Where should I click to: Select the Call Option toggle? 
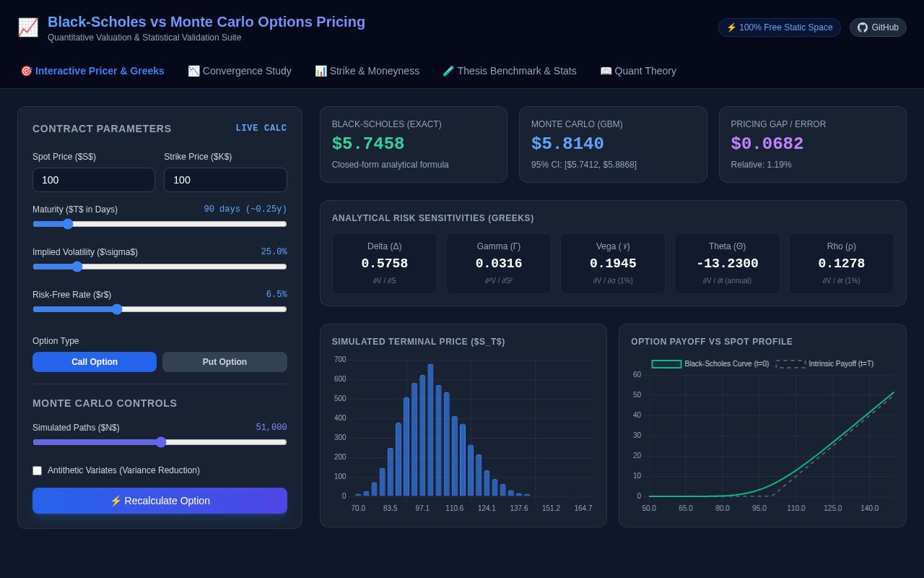(x=95, y=362)
